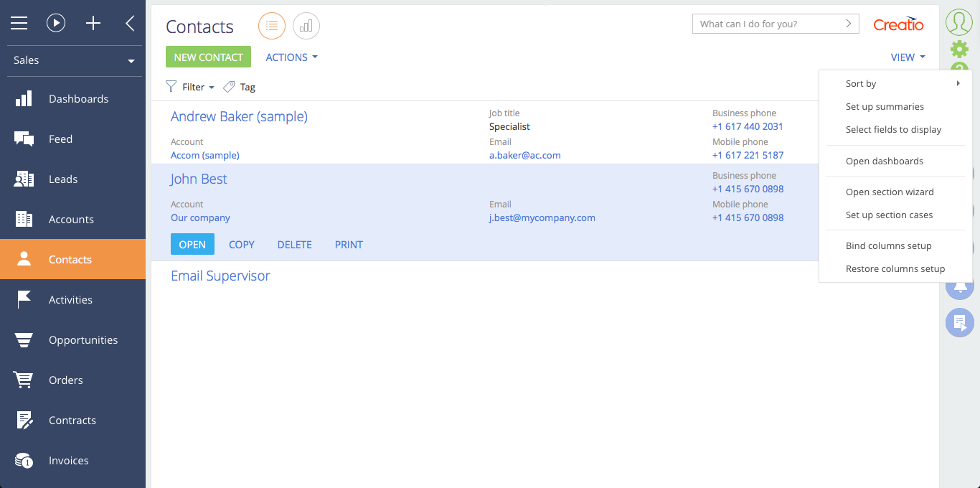Click Open button for John Best
980x488 pixels.
click(x=192, y=245)
